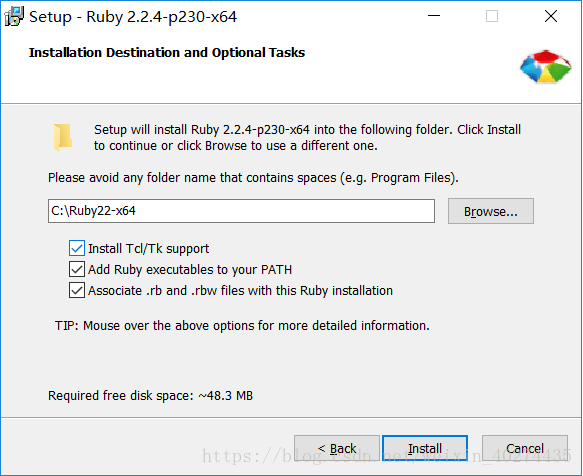Toggle Associate .rb and .rbw files checkbox

[x=77, y=290]
